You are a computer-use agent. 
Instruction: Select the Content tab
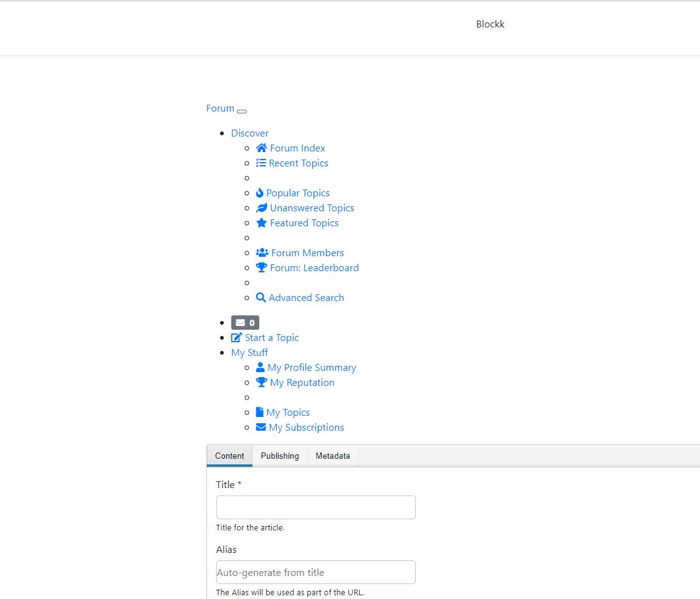pos(229,456)
